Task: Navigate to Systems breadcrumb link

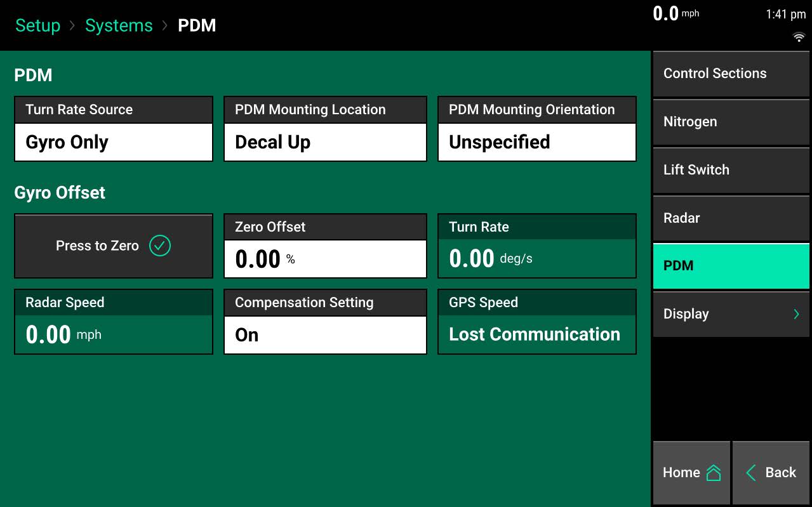Action: point(119,25)
